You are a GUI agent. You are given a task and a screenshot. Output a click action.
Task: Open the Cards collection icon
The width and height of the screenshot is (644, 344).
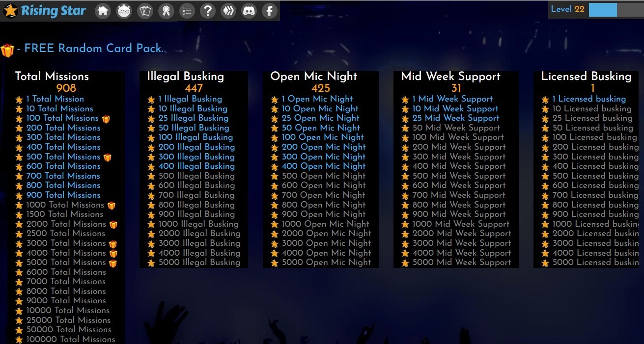pyautogui.click(x=145, y=10)
